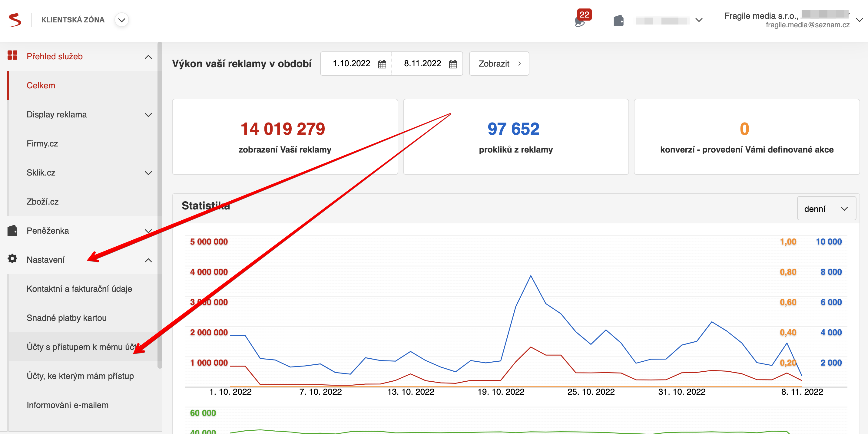This screenshot has height=434, width=868.
Task: Open Klientská zóna dropdown chevron
Action: [x=122, y=20]
